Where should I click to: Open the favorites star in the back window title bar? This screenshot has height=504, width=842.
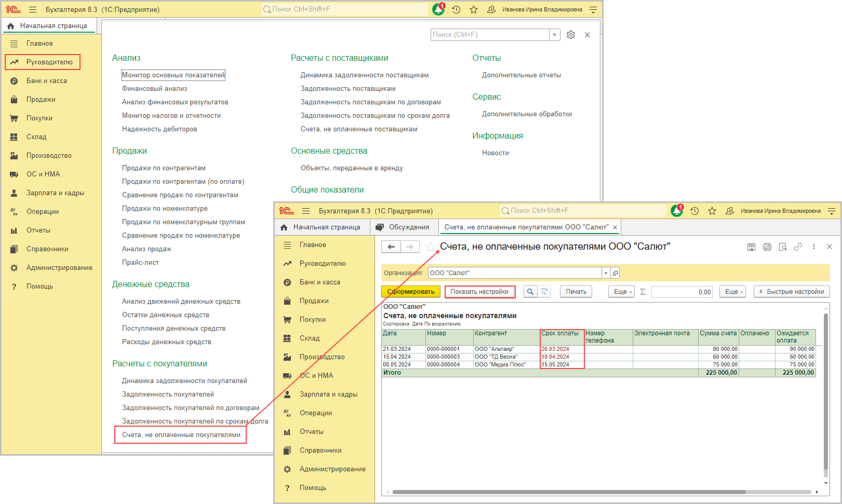[x=474, y=9]
